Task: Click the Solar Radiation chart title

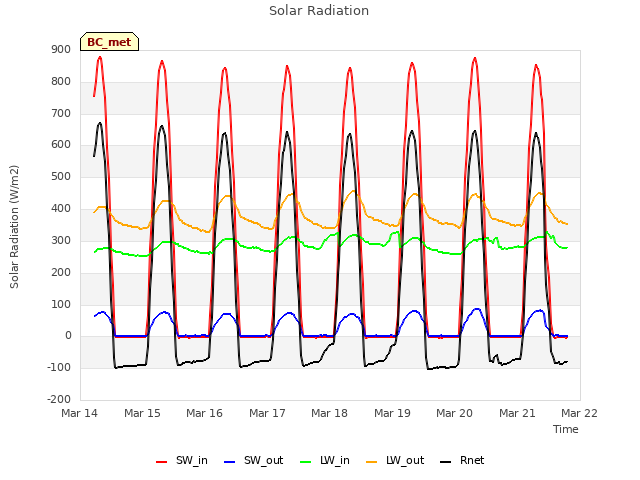Action: pyautogui.click(x=319, y=11)
